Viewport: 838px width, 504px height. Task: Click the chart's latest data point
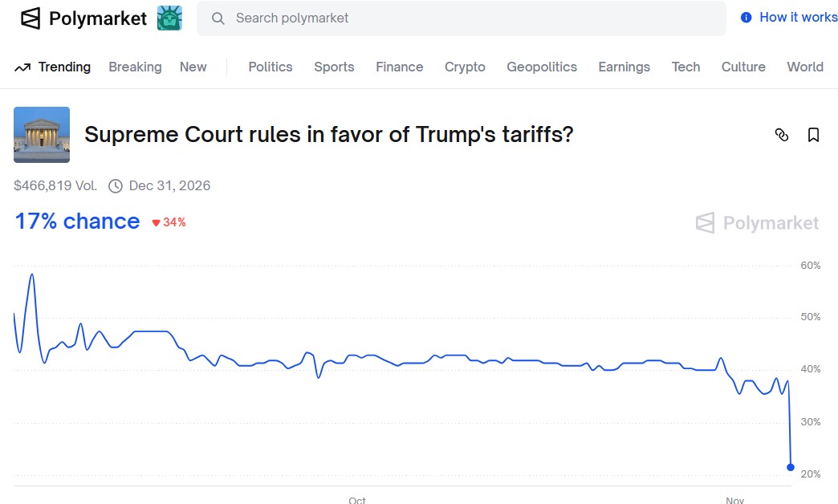791,467
